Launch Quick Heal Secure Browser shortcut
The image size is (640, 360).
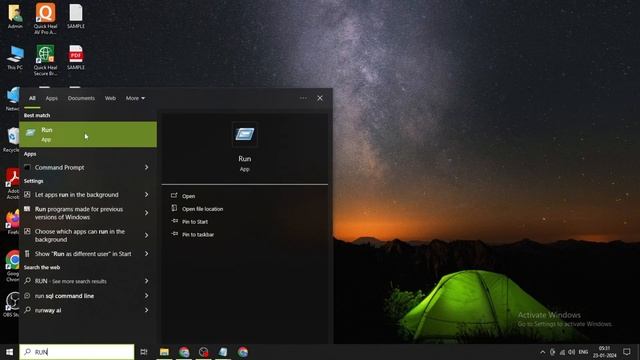[45, 60]
